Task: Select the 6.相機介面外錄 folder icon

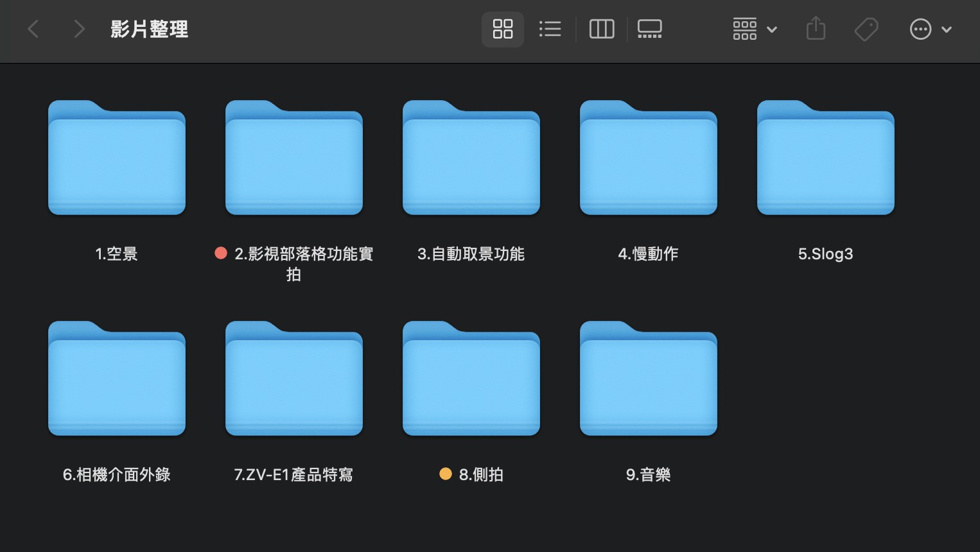Action: coord(117,378)
